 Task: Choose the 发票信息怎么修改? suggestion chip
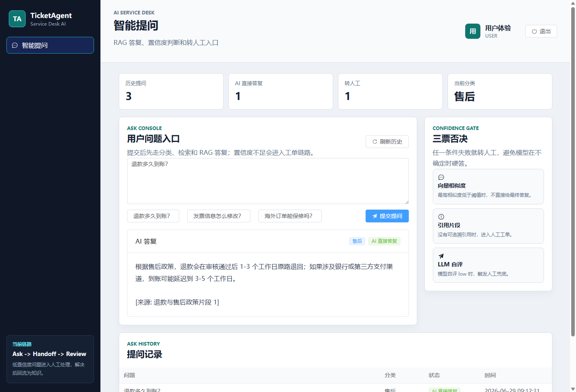point(219,216)
